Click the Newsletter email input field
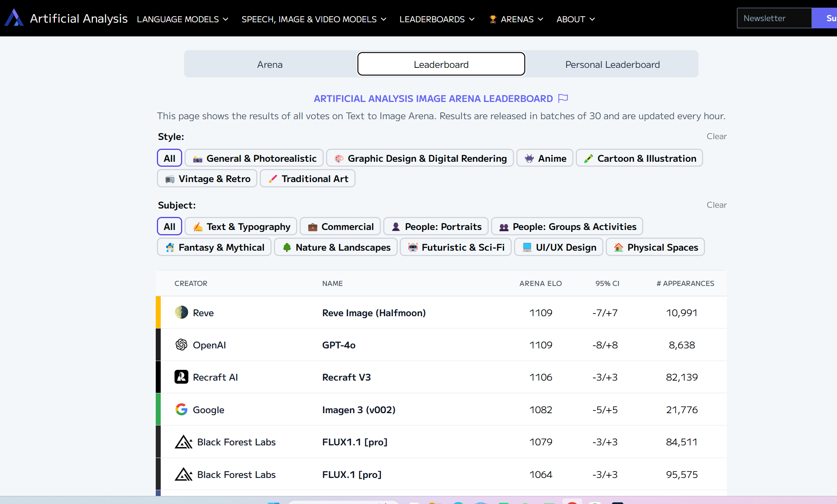Image resolution: width=837 pixels, height=504 pixels. click(x=774, y=18)
